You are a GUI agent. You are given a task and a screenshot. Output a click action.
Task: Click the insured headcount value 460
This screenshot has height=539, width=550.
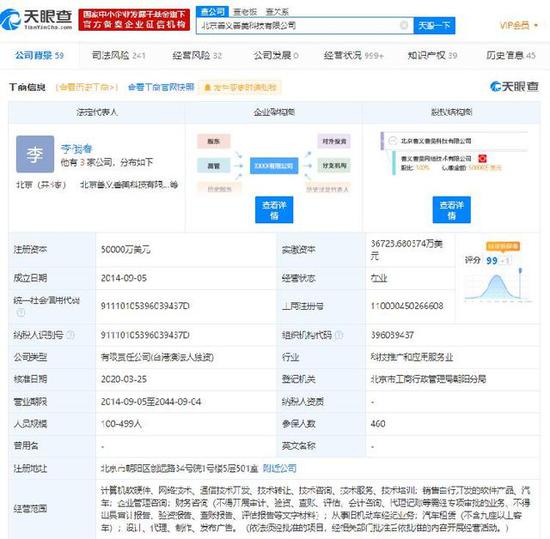click(378, 424)
